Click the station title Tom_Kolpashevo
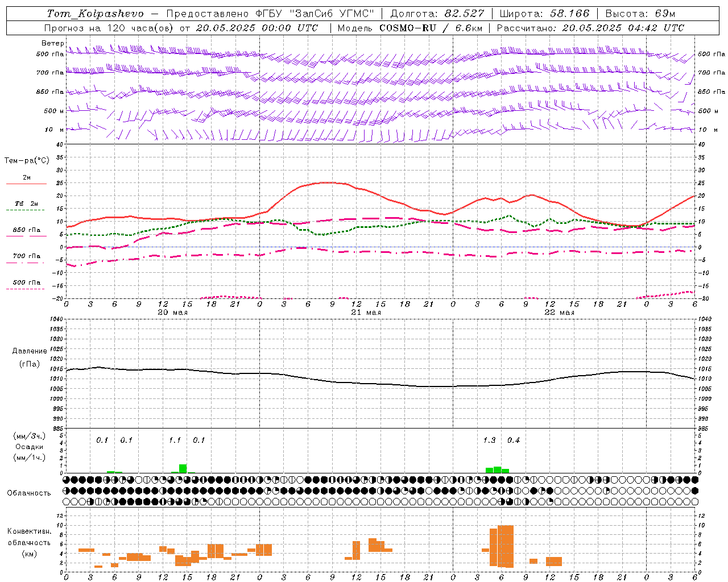This screenshot has height=582, width=728. (x=96, y=14)
